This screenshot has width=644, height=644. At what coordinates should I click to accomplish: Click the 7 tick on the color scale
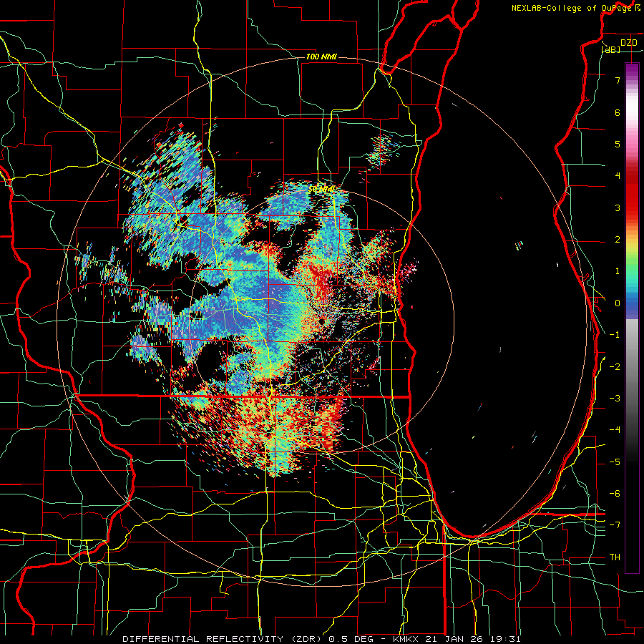click(x=618, y=80)
